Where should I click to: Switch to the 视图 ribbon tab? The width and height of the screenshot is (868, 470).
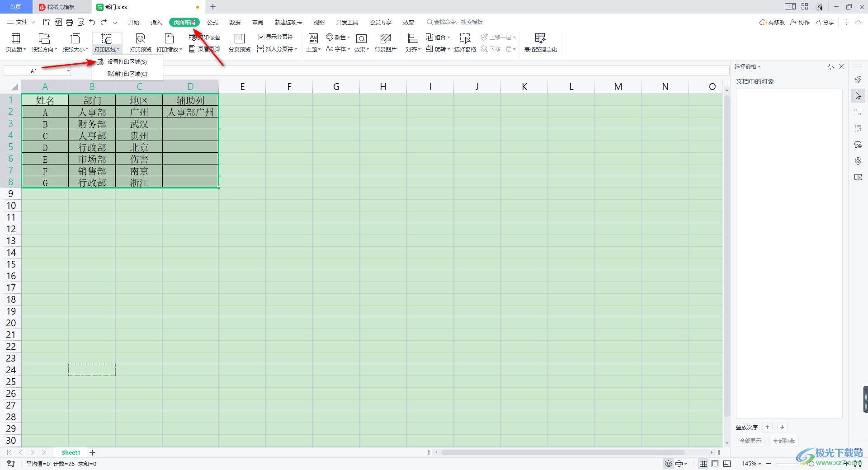click(319, 22)
